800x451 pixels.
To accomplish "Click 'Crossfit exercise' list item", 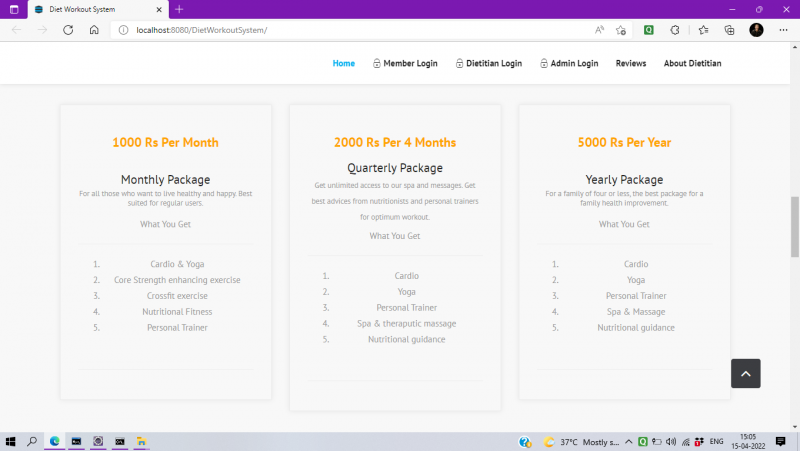I will (177, 296).
